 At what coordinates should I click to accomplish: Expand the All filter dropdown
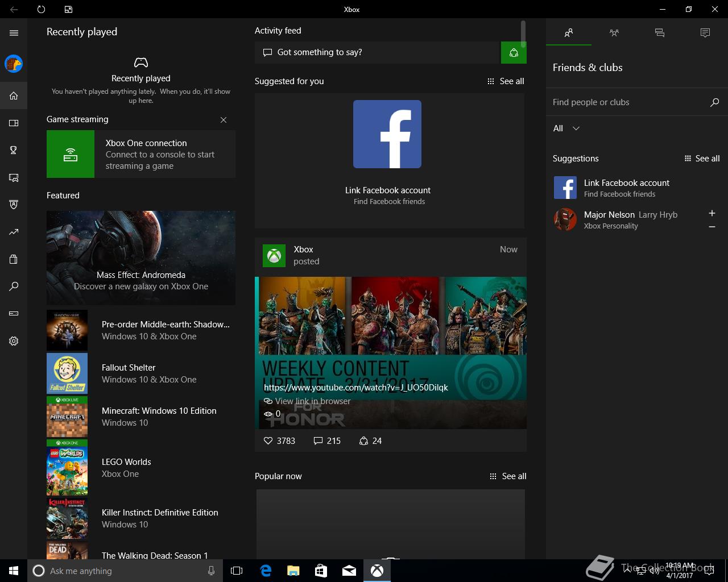click(x=566, y=128)
